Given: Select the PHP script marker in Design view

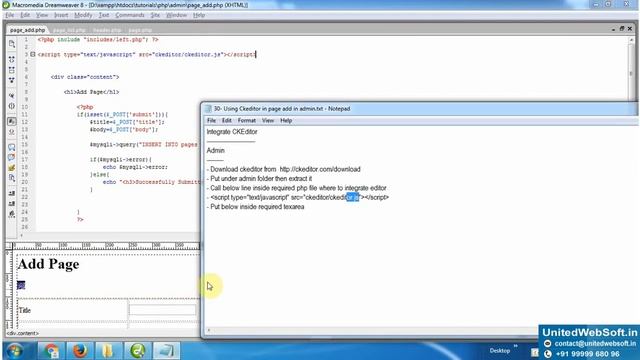Looking at the screenshot, I should point(21,285).
